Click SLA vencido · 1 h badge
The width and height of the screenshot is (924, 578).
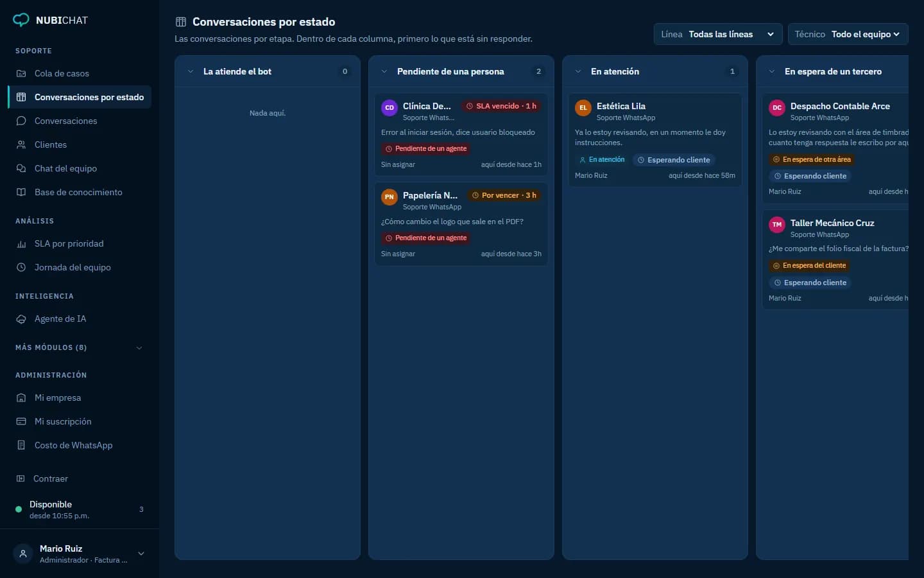pyautogui.click(x=501, y=106)
